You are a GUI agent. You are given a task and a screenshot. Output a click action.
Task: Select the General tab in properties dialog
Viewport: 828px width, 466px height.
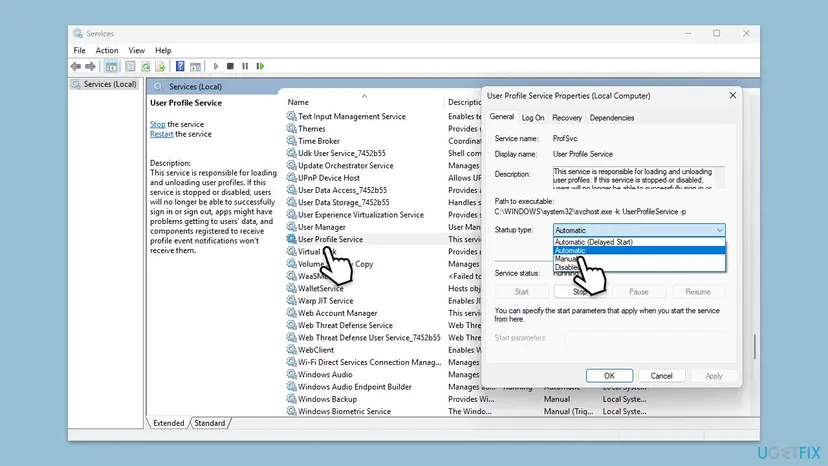point(502,117)
